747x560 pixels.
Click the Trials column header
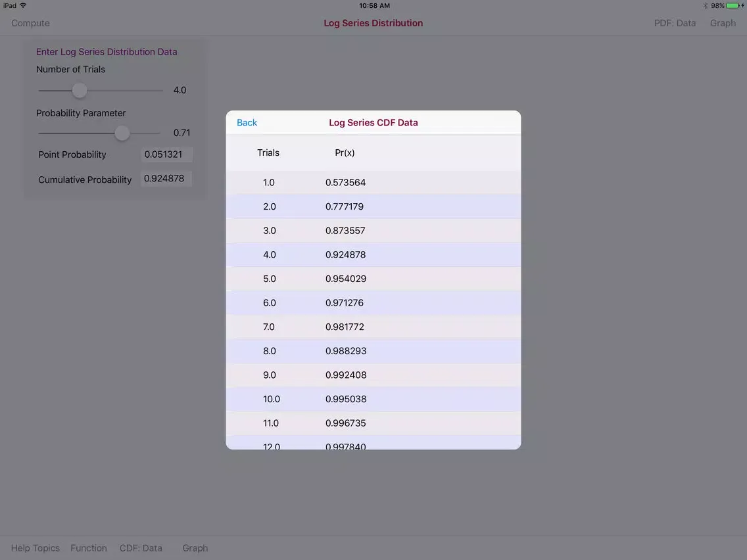click(268, 153)
